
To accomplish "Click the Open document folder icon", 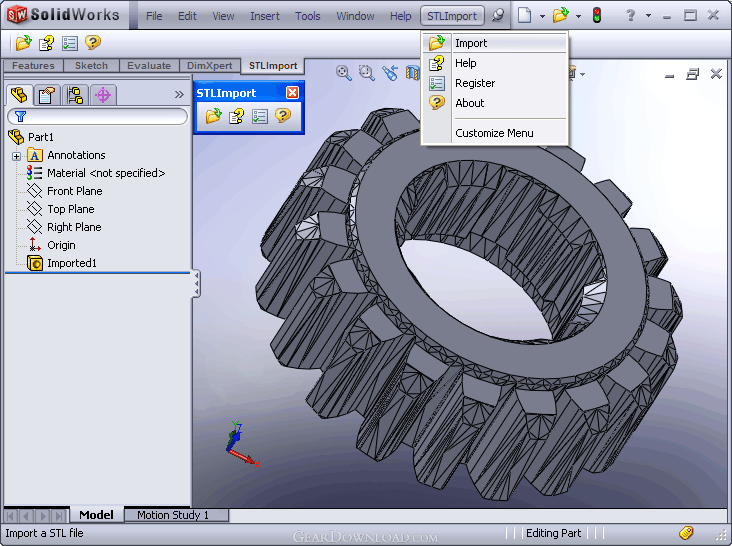I will [561, 15].
